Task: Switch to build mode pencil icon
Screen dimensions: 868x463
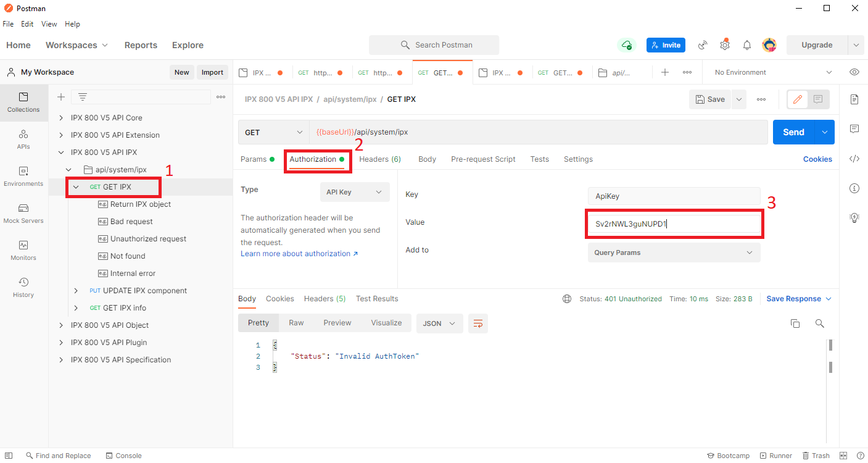Action: (798, 99)
